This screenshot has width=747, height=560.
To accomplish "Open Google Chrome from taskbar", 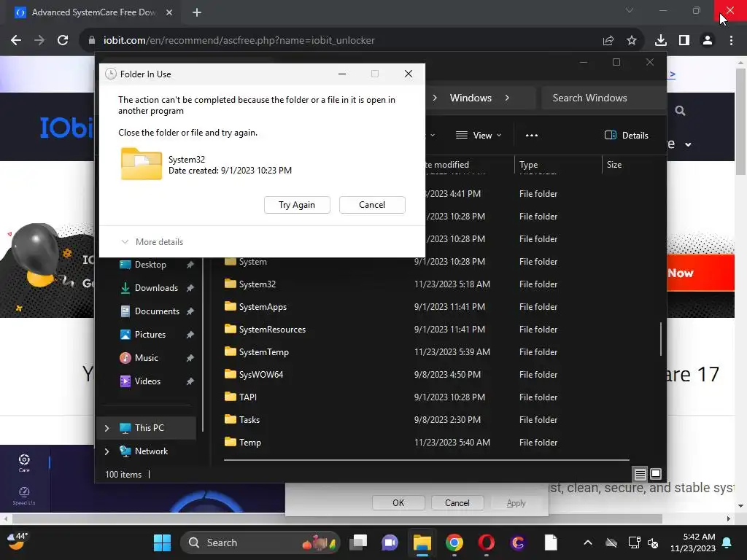I will point(454,542).
